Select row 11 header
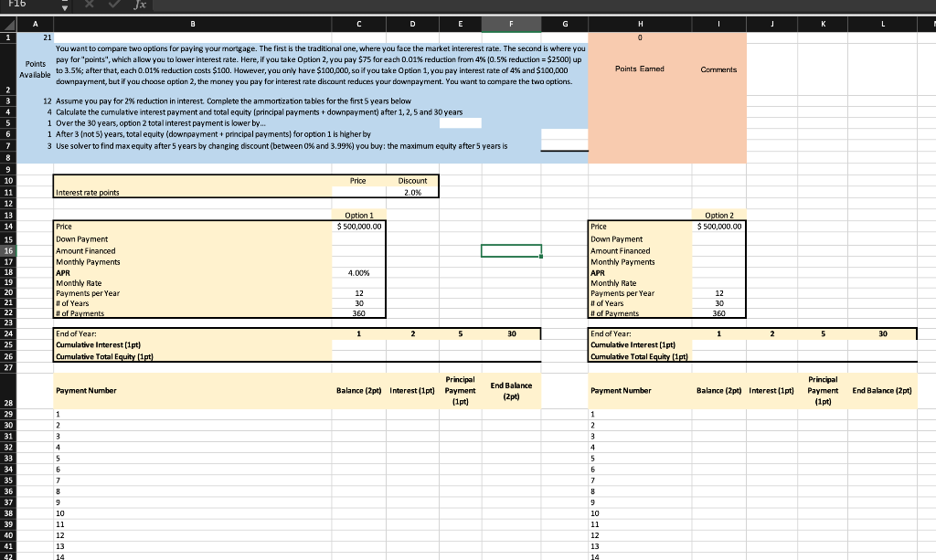936x560 pixels. click(x=8, y=192)
